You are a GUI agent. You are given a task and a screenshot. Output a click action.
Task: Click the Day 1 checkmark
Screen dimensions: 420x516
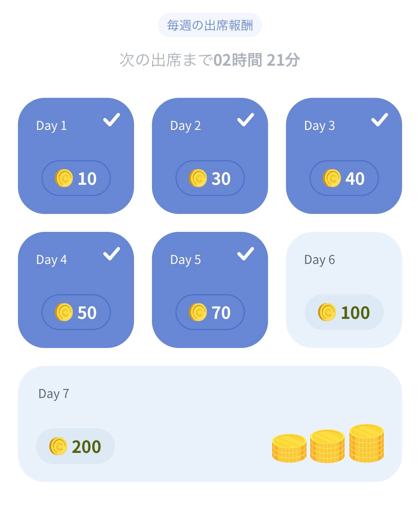tap(112, 120)
